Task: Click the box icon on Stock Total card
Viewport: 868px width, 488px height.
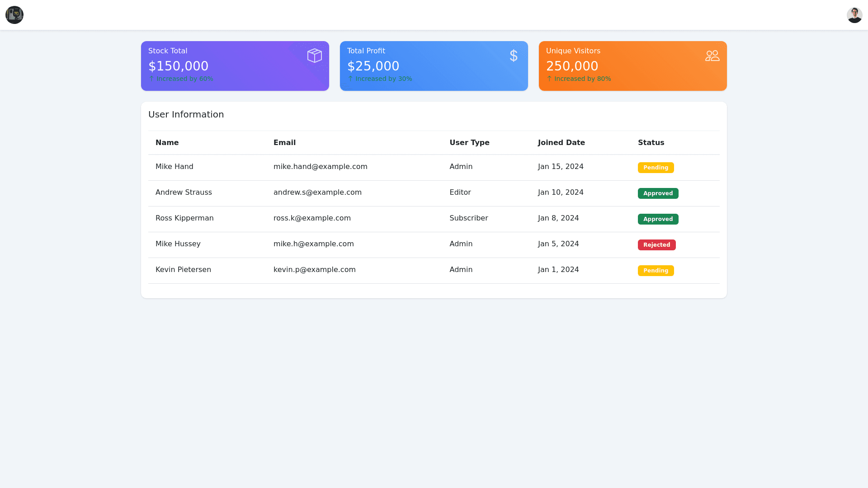Action: 314,56
